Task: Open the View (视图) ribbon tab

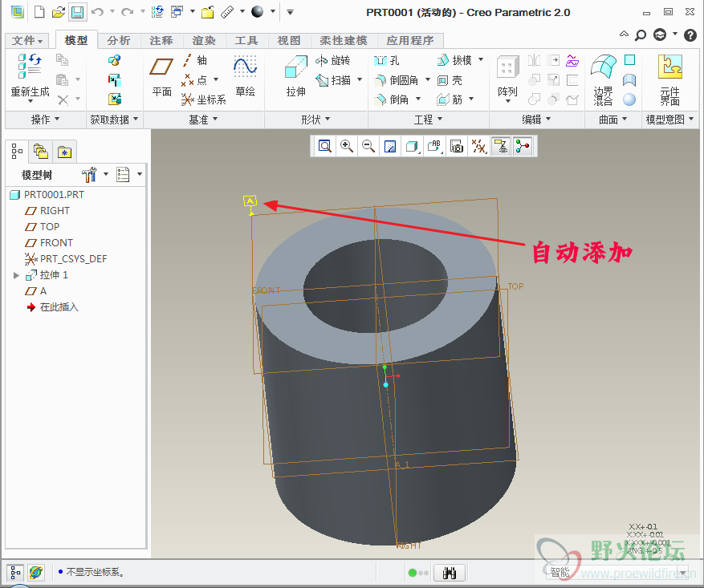Action: click(x=289, y=41)
